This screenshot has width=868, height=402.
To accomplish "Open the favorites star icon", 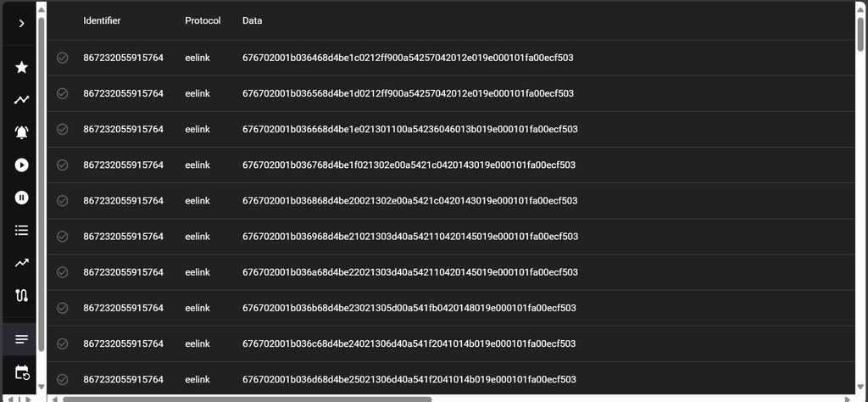I will (22, 67).
